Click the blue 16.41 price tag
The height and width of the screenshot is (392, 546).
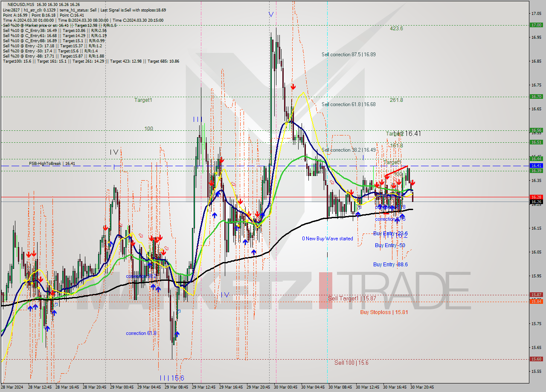click(536, 165)
